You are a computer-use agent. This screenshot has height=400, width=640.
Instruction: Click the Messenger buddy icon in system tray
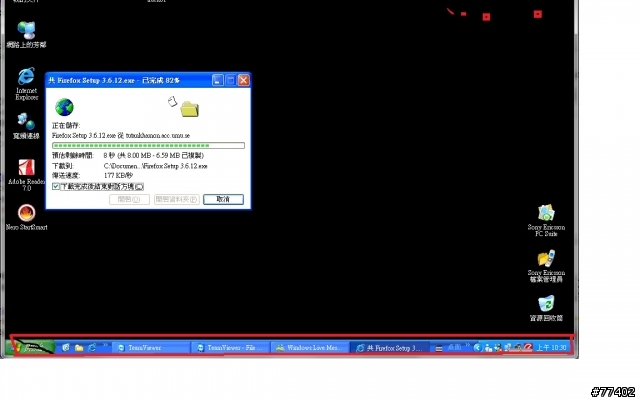(488, 348)
